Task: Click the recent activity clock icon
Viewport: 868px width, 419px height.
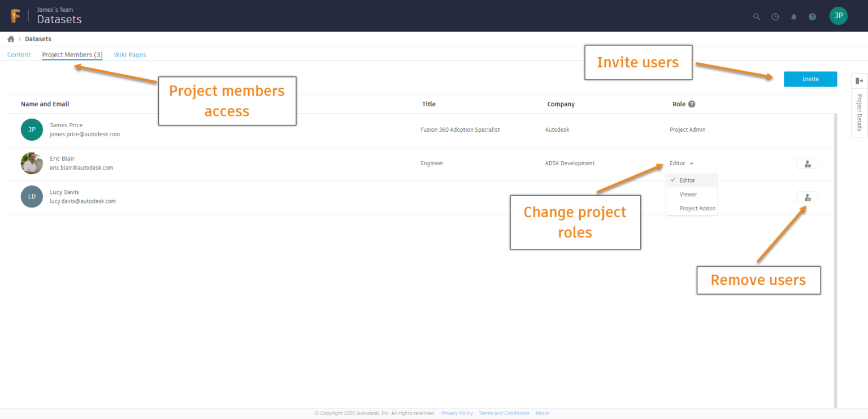Action: pyautogui.click(x=775, y=16)
